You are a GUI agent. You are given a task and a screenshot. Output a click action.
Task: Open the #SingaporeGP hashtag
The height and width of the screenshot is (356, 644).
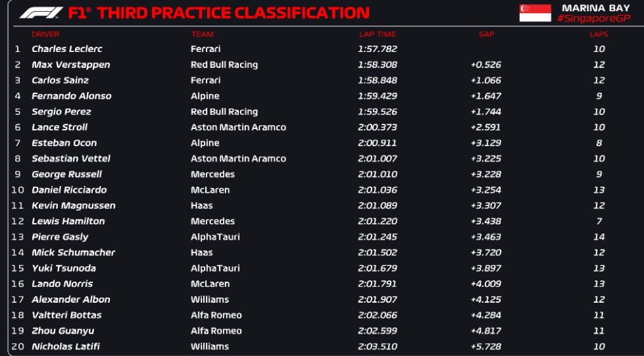tap(593, 18)
